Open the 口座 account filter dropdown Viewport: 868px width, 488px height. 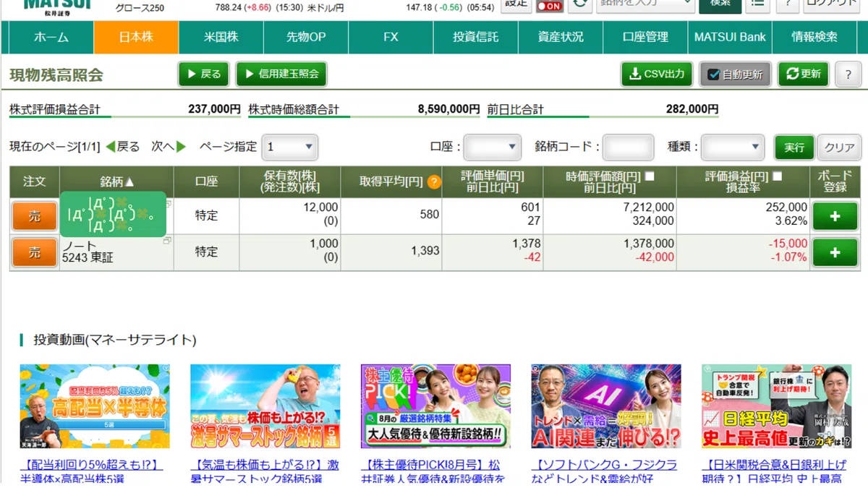[492, 147]
